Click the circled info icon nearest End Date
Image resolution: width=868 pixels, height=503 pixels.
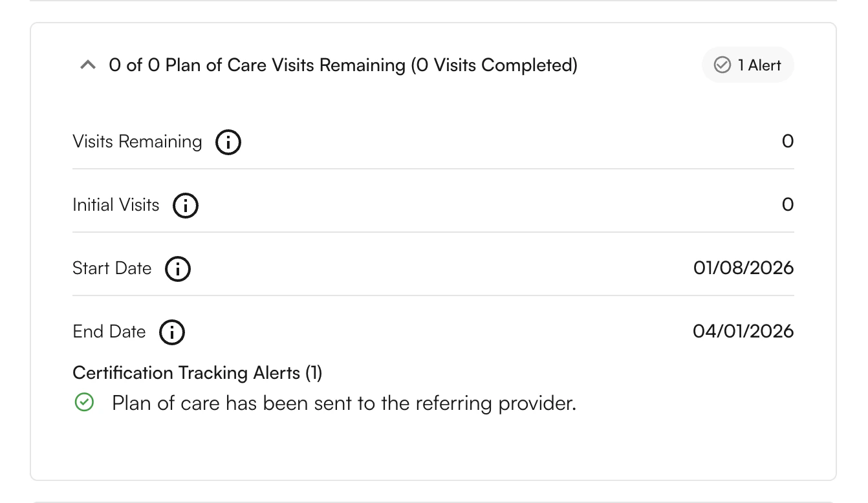[172, 332]
